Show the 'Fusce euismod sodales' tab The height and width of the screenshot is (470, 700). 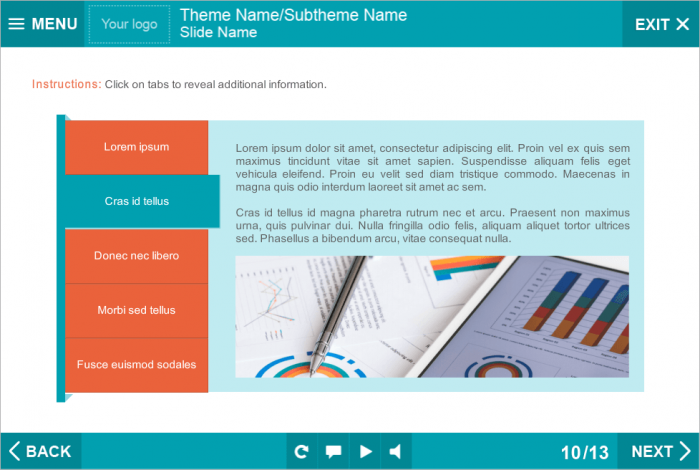[137, 365]
